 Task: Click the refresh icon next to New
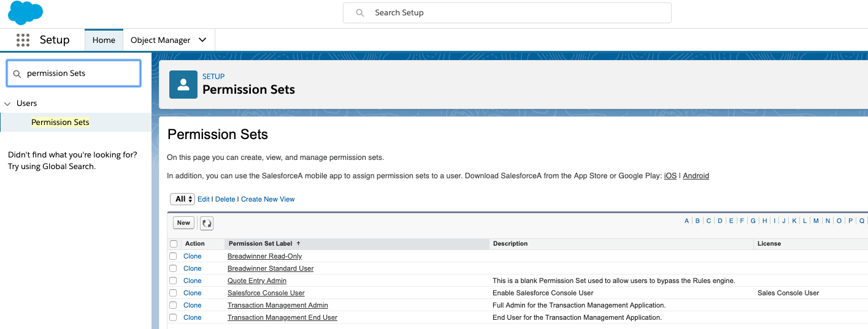[207, 223]
